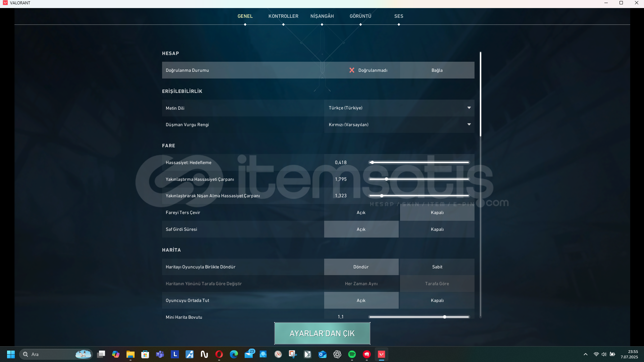The image size is (644, 362).
Task: Open File Explorer from the taskbar
Action: click(x=131, y=354)
